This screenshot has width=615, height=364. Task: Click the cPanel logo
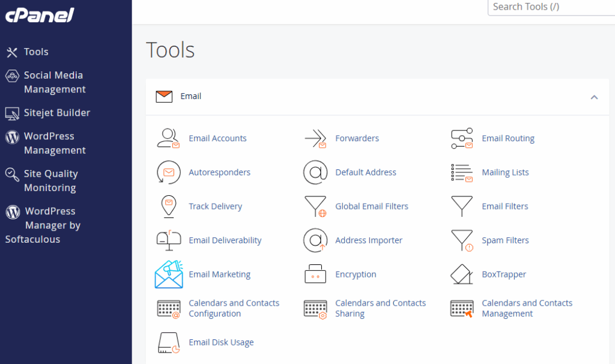40,15
